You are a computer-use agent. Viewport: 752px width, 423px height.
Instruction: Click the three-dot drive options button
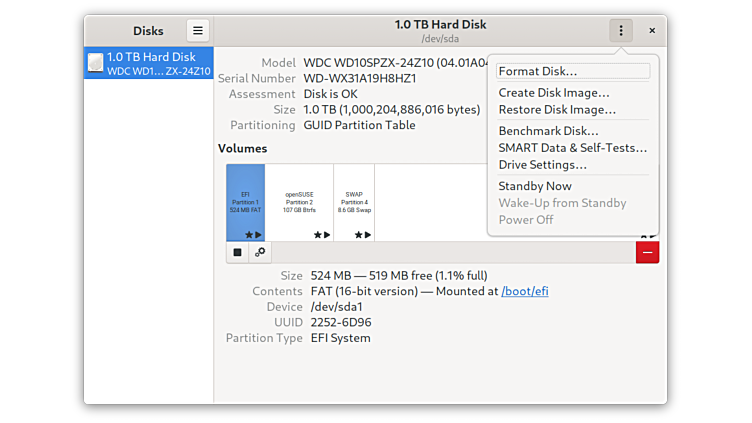[x=621, y=31]
